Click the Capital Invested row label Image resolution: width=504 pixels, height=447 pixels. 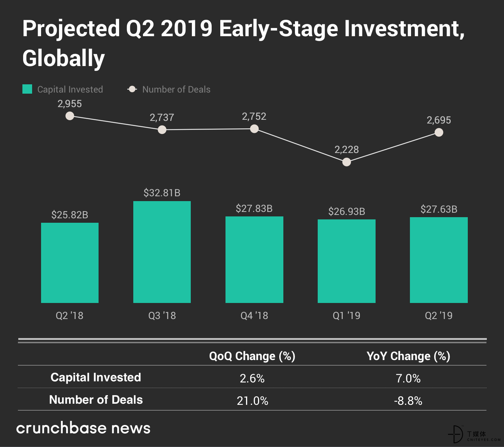point(96,377)
